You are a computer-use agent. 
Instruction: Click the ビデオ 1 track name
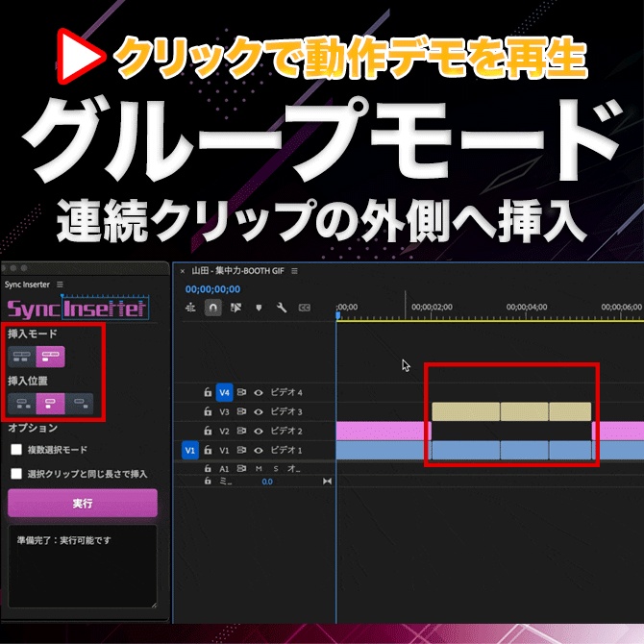coord(286,451)
